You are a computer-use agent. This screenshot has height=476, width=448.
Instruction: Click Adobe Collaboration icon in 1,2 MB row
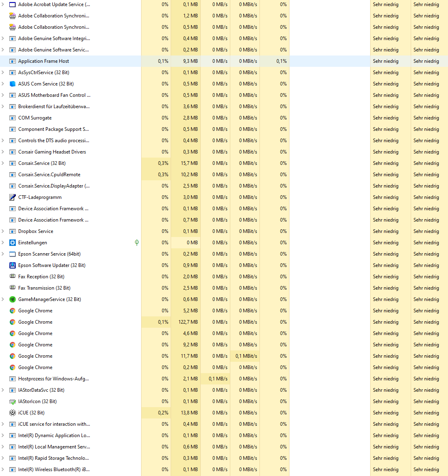pyautogui.click(x=13, y=16)
